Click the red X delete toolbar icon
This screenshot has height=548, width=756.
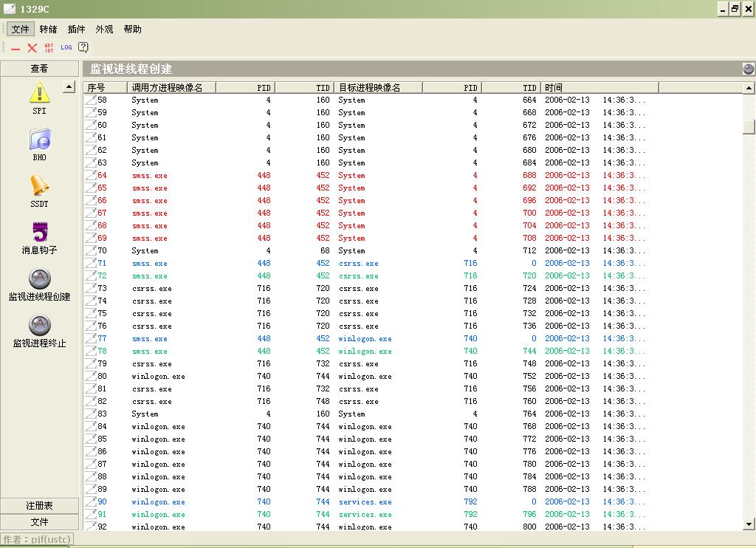32,48
